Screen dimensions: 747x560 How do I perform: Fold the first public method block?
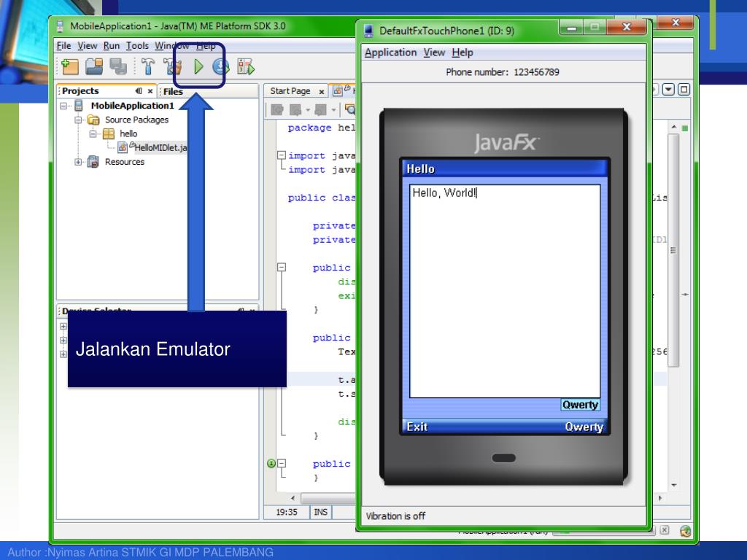tap(282, 267)
